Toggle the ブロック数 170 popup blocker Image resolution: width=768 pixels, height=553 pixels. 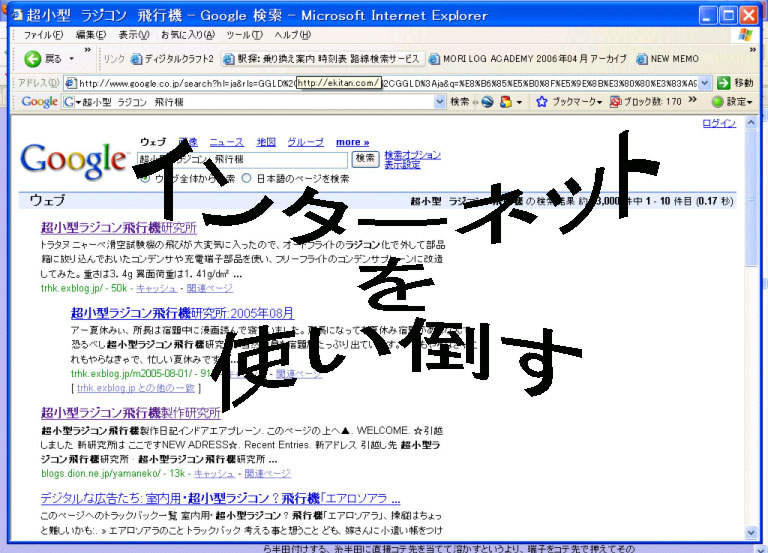click(x=646, y=102)
